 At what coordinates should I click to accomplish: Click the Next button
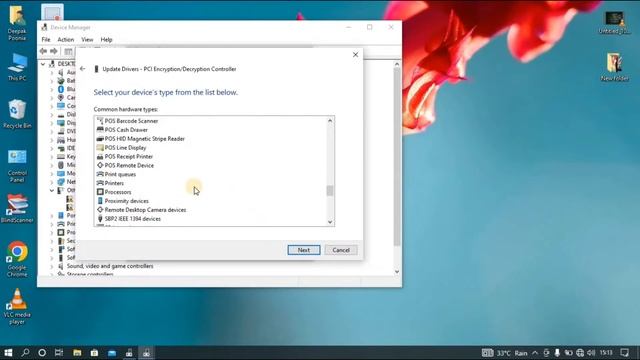coord(304,250)
